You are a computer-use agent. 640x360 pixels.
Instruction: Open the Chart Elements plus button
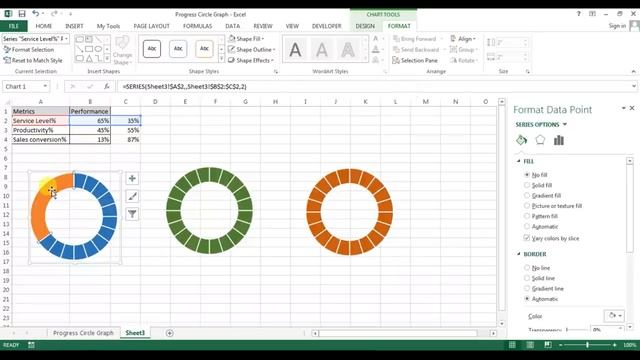pyautogui.click(x=132, y=178)
